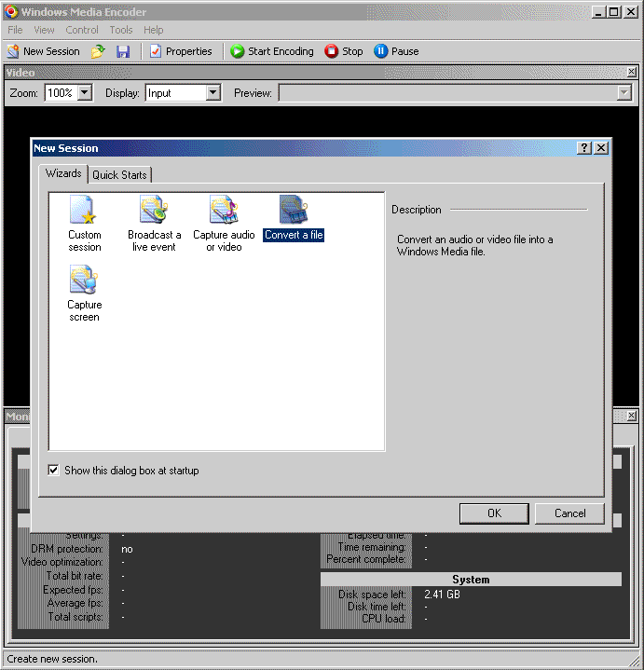Click the 'Percent complete:' label

tap(365, 559)
